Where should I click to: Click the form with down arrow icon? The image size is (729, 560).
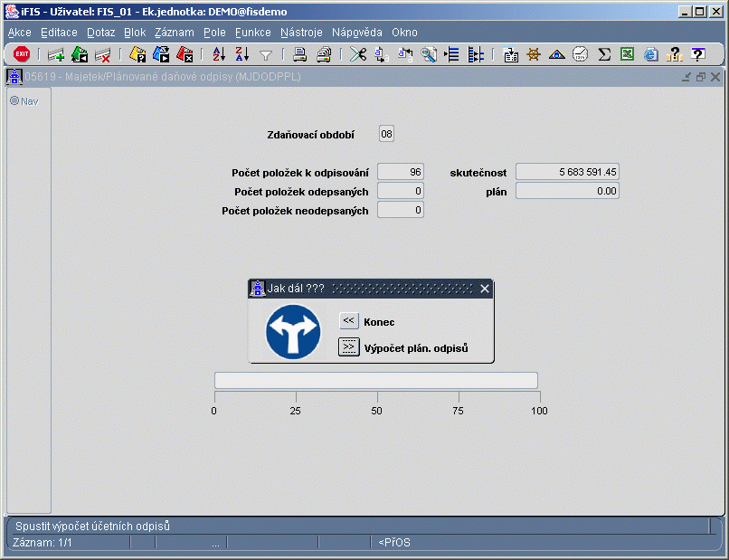[x=510, y=55]
